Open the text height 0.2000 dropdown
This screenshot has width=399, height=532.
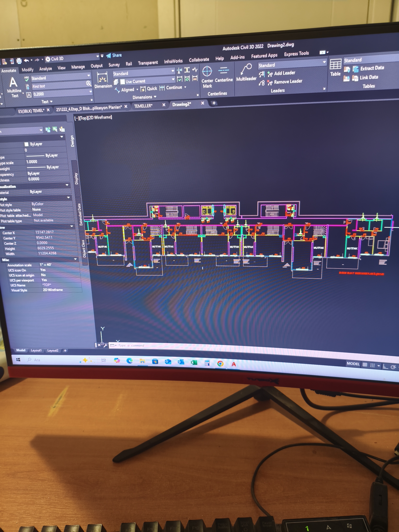62,93
